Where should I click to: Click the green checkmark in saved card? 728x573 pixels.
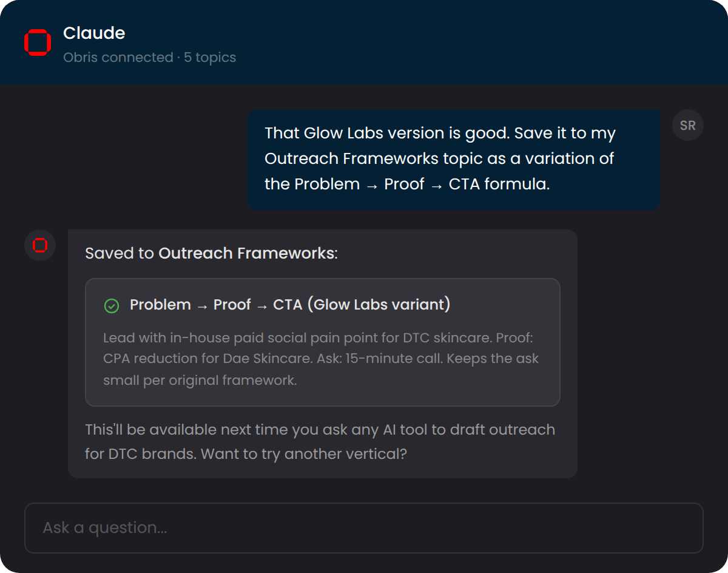point(112,305)
